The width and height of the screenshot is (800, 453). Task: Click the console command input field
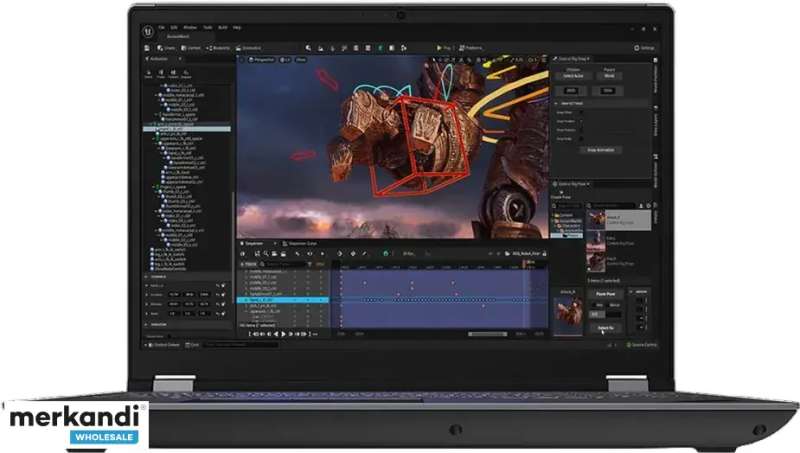tap(240, 345)
